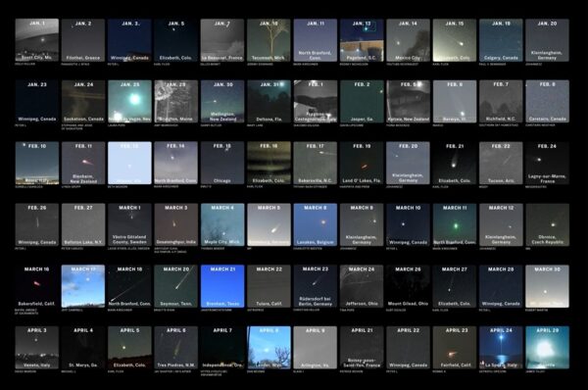The width and height of the screenshot is (588, 390).
Task: Open the Jan. 11 North Branford thumbnail
Action: [x=316, y=40]
